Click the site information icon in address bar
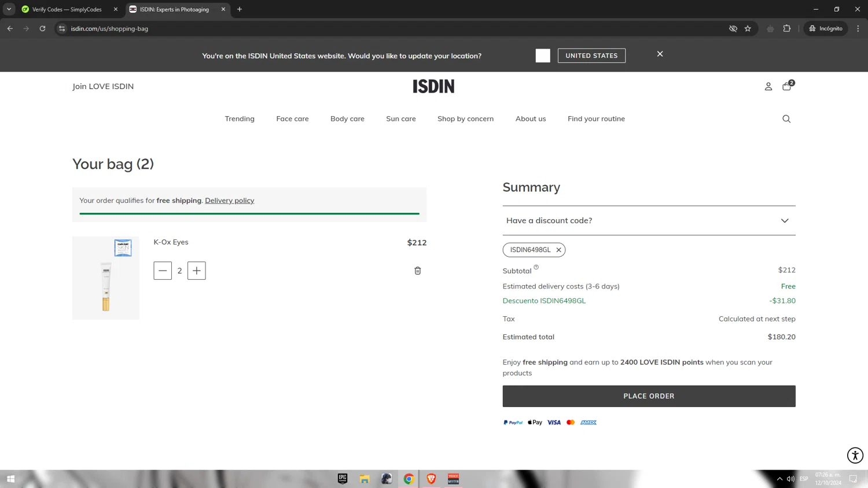This screenshot has width=868, height=488. (62, 28)
